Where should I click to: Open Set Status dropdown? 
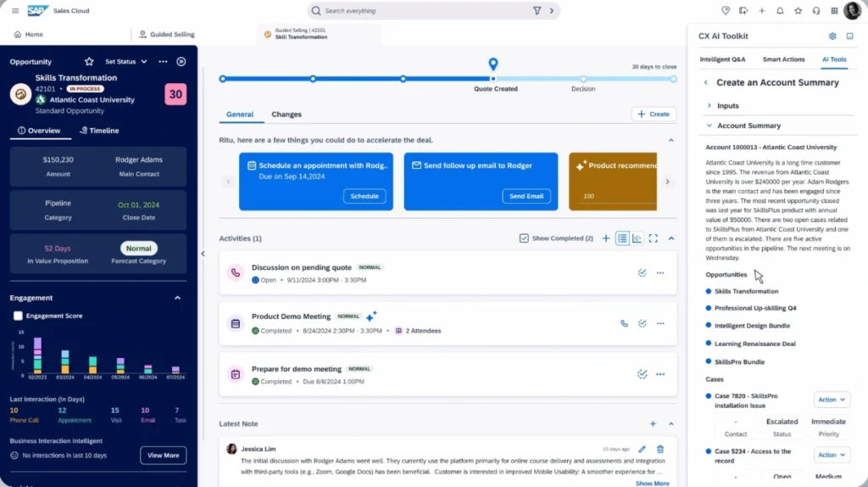(x=126, y=61)
